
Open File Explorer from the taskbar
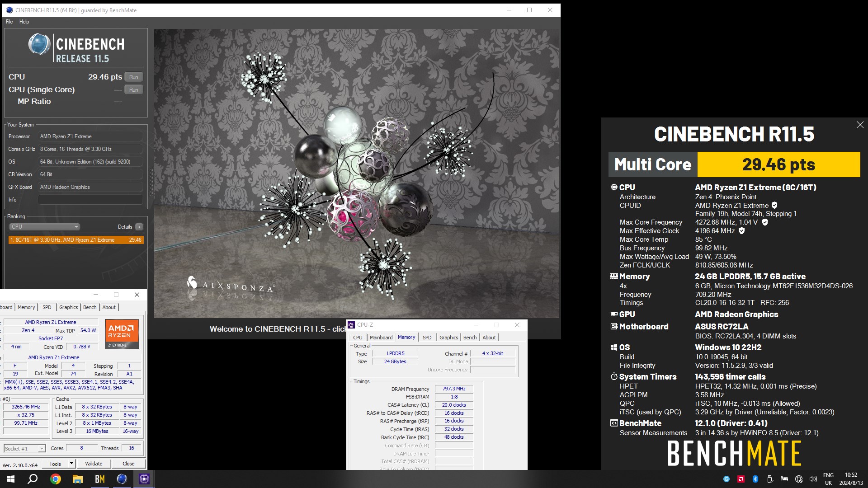[78, 479]
